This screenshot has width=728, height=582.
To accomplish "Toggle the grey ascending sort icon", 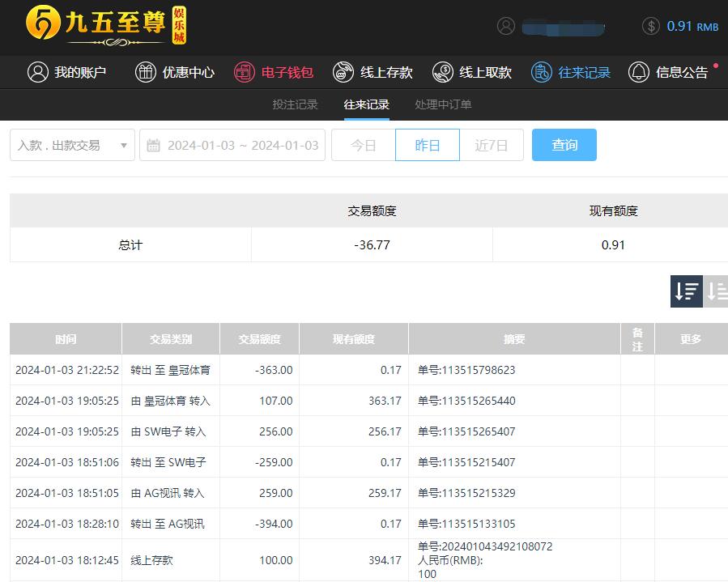I will click(x=717, y=291).
